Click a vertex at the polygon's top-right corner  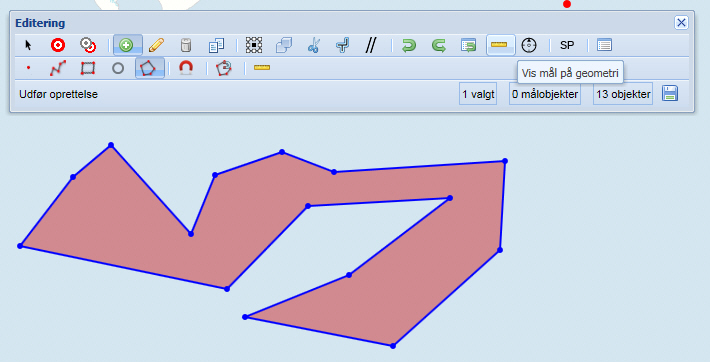(x=505, y=161)
